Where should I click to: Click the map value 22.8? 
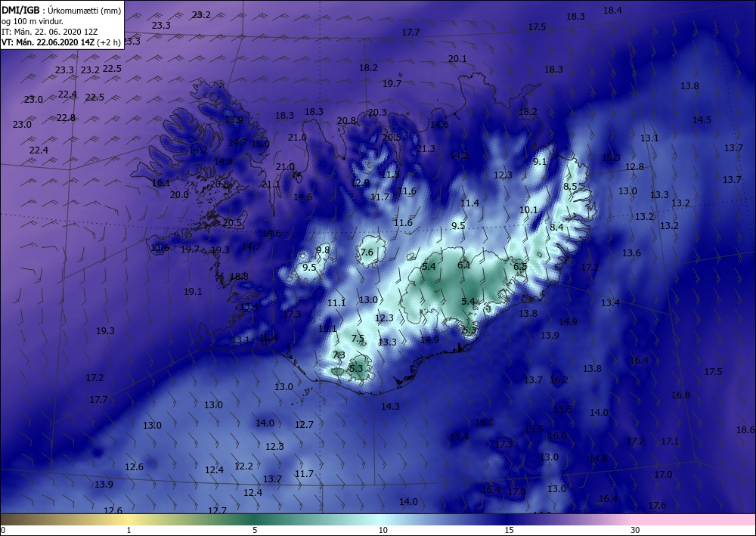(x=66, y=118)
